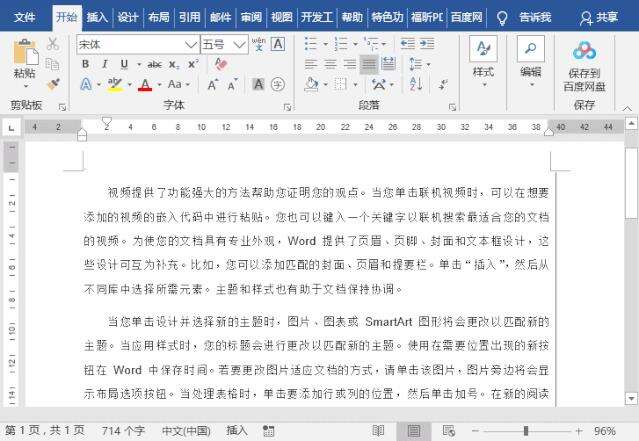Click the zoom slider handle
This screenshot has height=441, width=639.
526,430
